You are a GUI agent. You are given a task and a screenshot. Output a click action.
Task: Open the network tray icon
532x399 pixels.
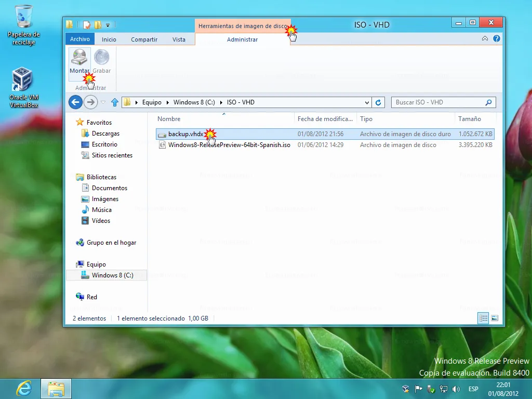(x=444, y=389)
